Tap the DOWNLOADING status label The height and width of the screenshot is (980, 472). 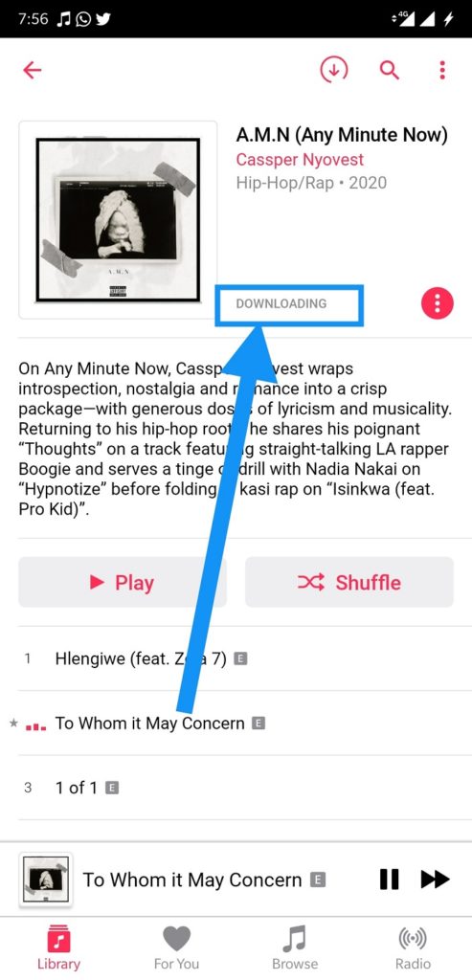[281, 303]
